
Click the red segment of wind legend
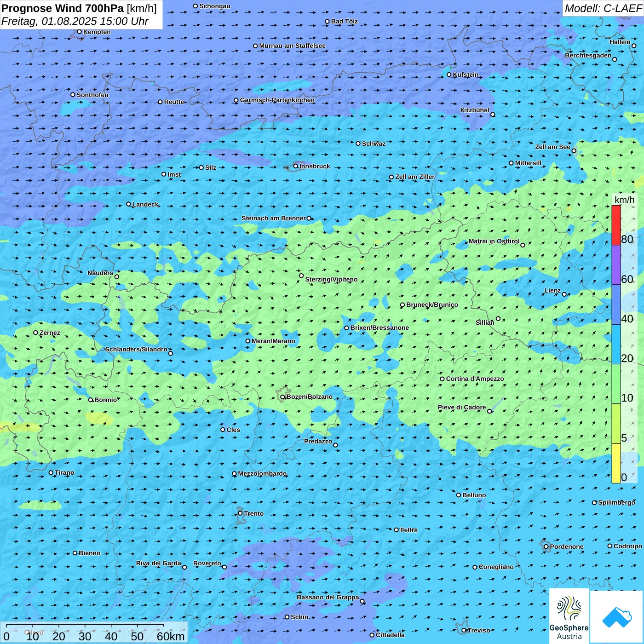tap(616, 225)
